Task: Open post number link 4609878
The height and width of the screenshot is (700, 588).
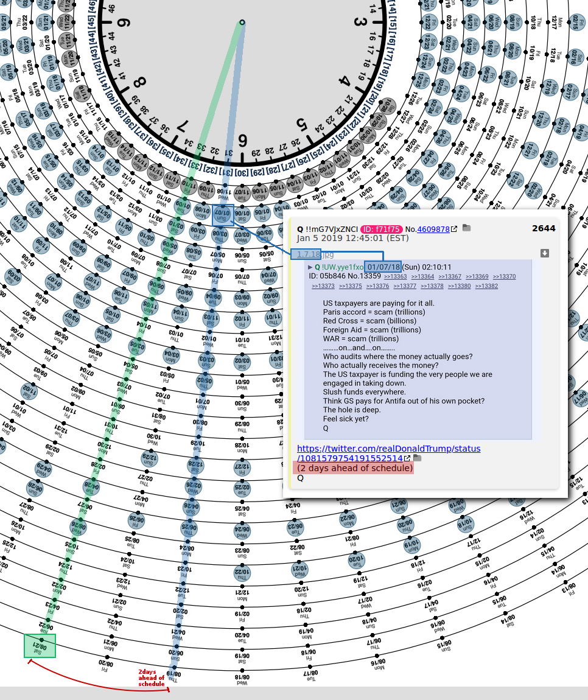Action: [x=433, y=229]
